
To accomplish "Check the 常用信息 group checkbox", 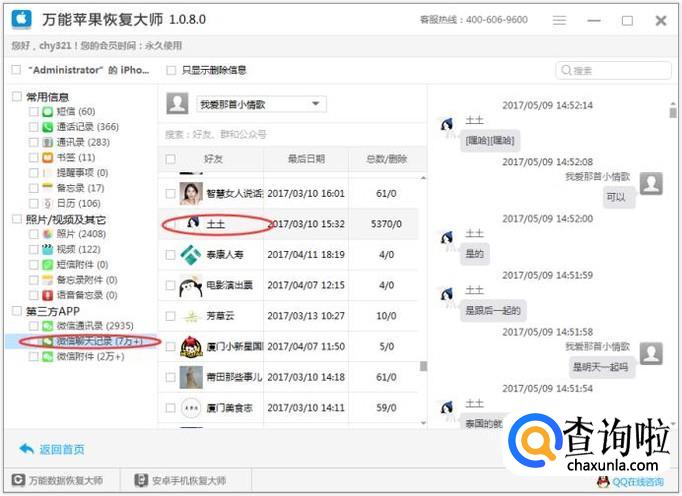I will 17,96.
